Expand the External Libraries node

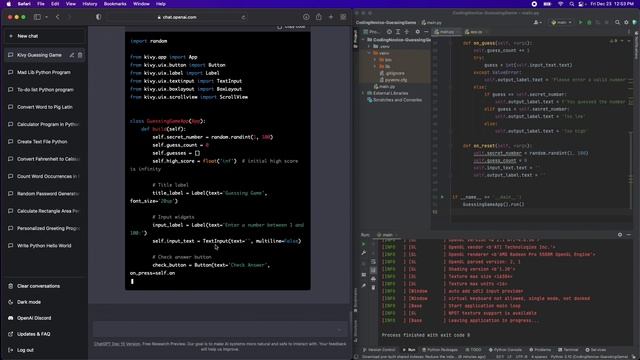click(x=363, y=93)
